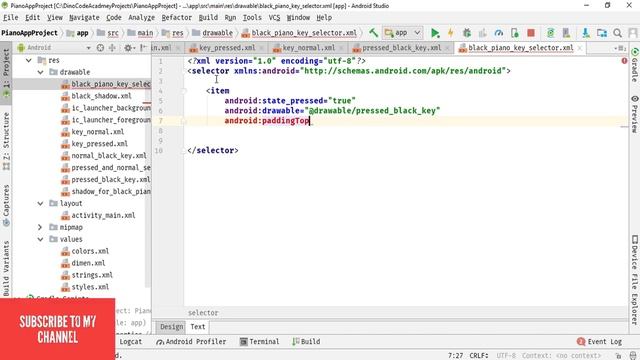This screenshot has width=640, height=360.
Task: Click the scroll-from-source target icon
Action: pyautogui.click(x=100, y=48)
